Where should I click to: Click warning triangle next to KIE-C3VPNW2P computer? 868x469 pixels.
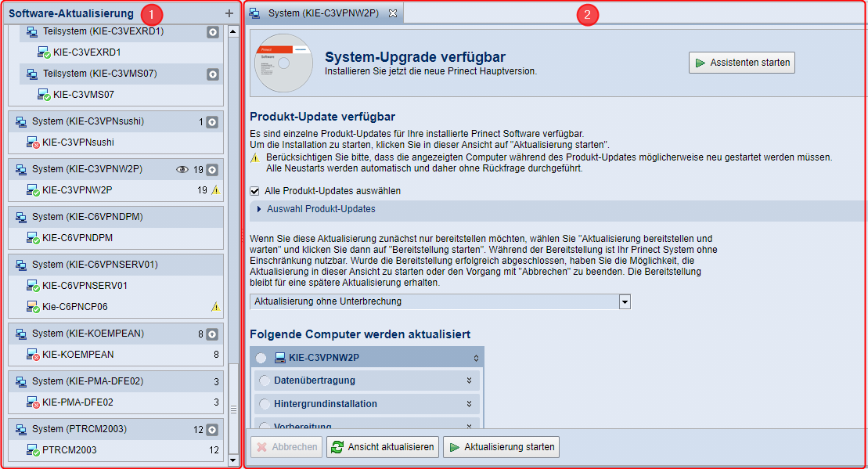coord(215,190)
